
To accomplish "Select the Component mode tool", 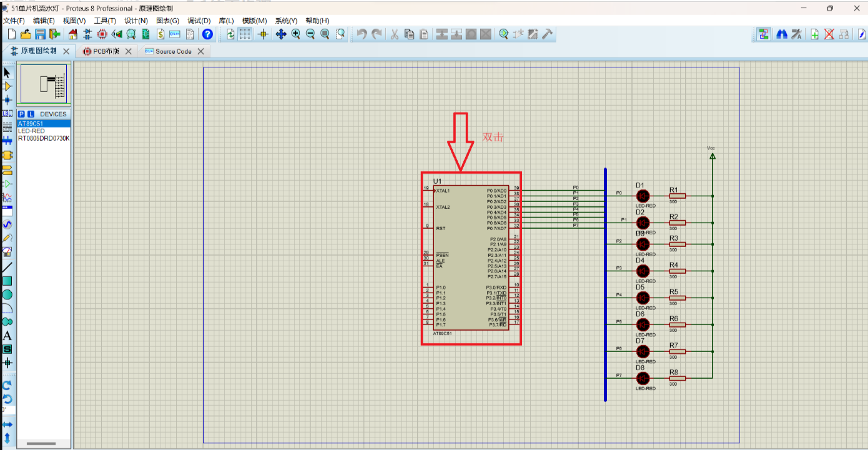I will click(7, 86).
